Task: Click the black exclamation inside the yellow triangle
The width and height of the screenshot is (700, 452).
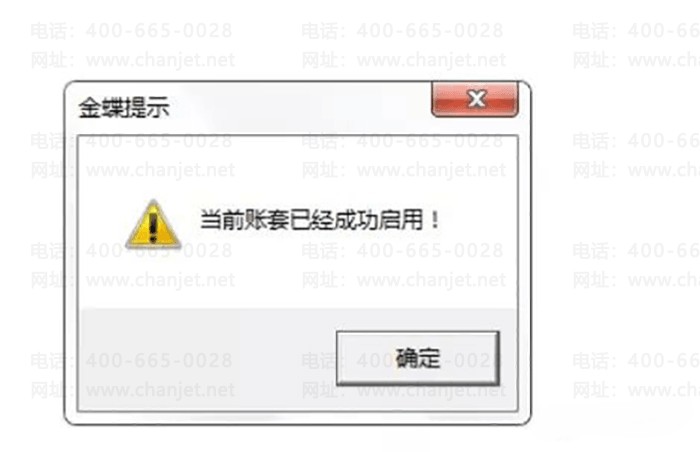Action: pos(153,227)
